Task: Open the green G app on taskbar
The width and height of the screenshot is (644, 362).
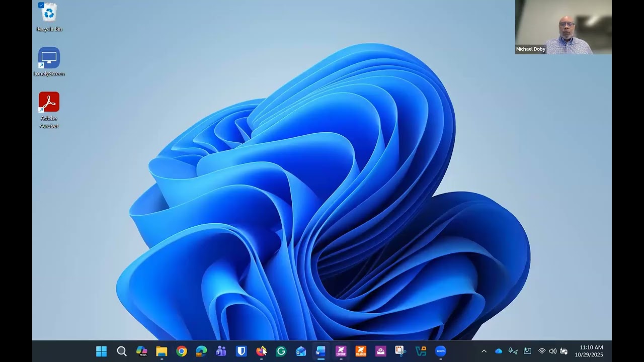Action: 281,351
